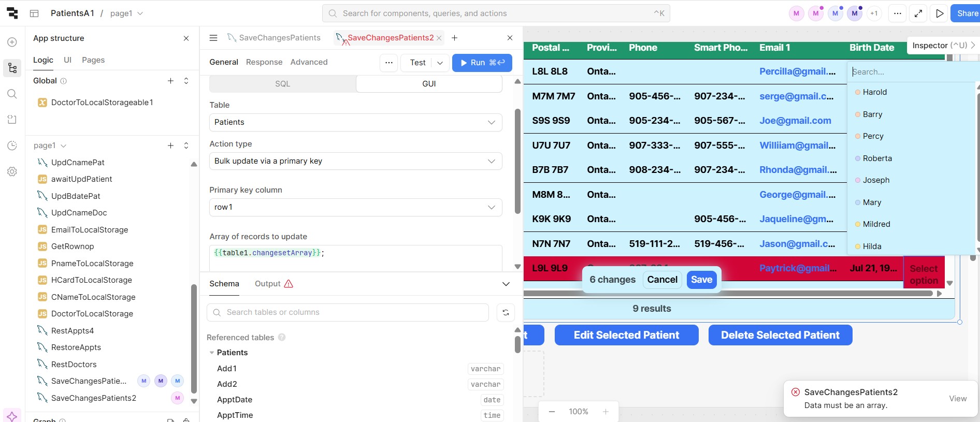This screenshot has height=422, width=980.
Task: Click the schema refresh icon
Action: pyautogui.click(x=506, y=312)
